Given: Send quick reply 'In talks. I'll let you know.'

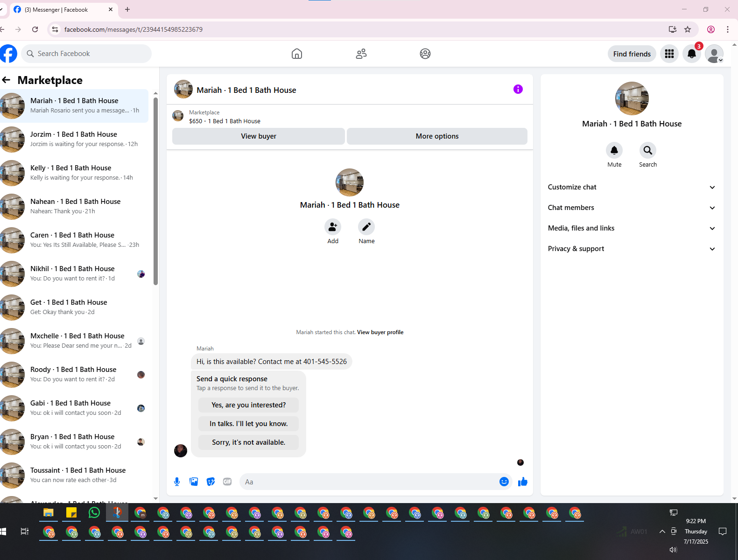Looking at the screenshot, I should click(248, 424).
